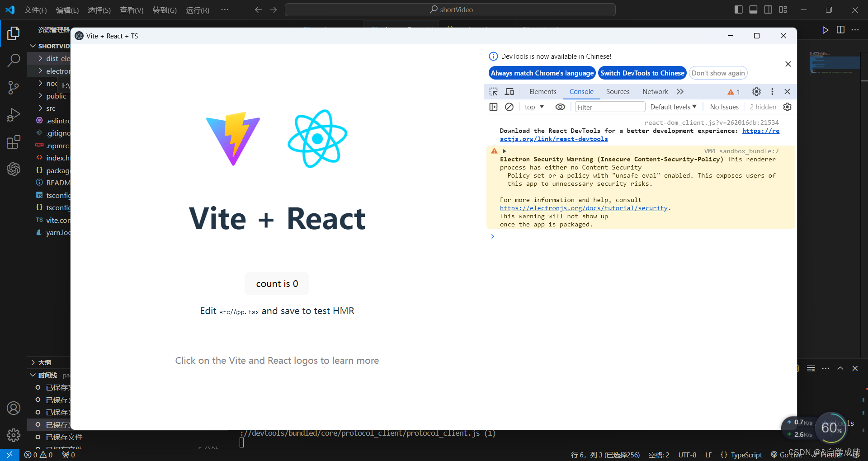
Task: Expand the src folder in Explorer
Action: point(51,108)
